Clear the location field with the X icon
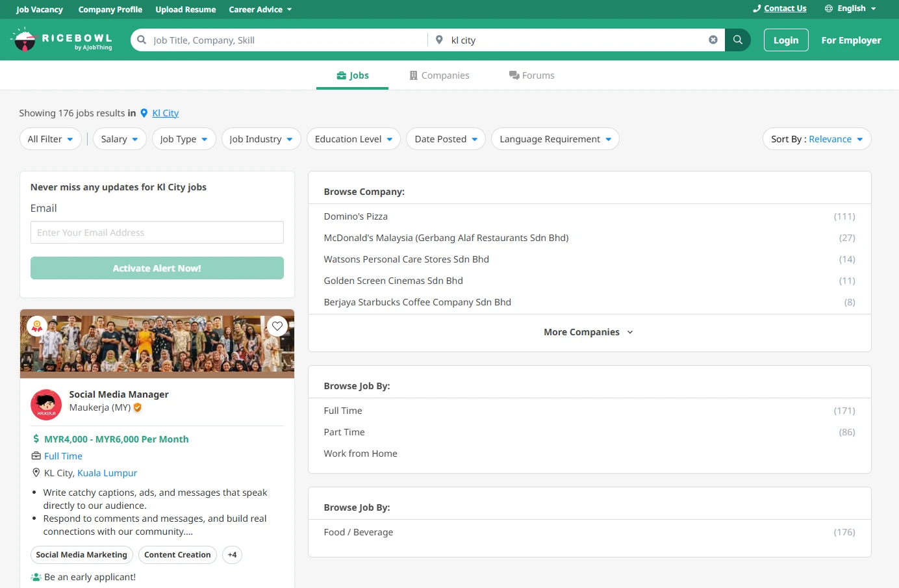 713,40
